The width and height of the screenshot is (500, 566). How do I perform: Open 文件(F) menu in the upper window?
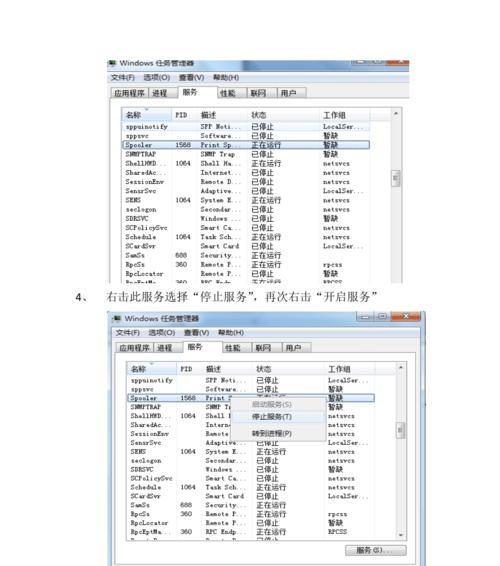point(122,78)
